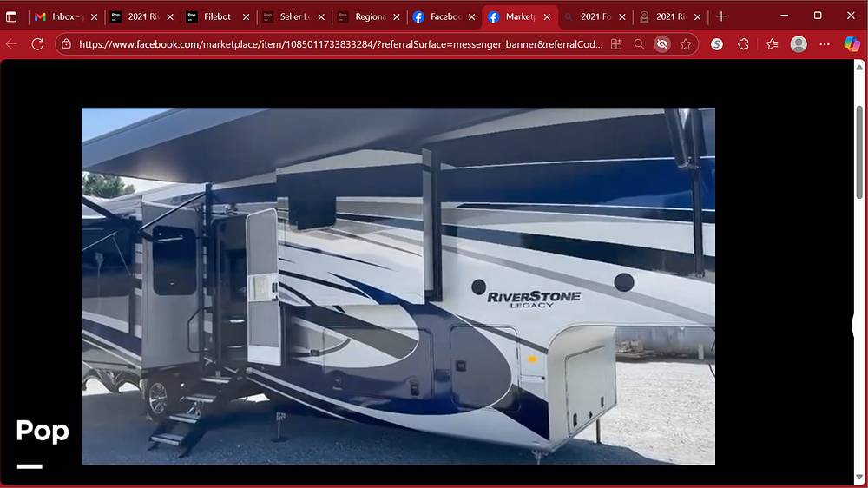The height and width of the screenshot is (488, 868).
Task: Open a new tab with plus button
Action: [x=721, y=16]
